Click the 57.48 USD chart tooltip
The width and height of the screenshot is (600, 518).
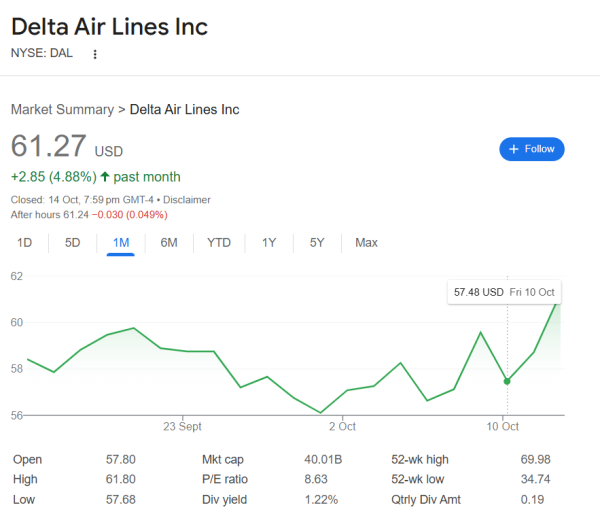point(504,292)
